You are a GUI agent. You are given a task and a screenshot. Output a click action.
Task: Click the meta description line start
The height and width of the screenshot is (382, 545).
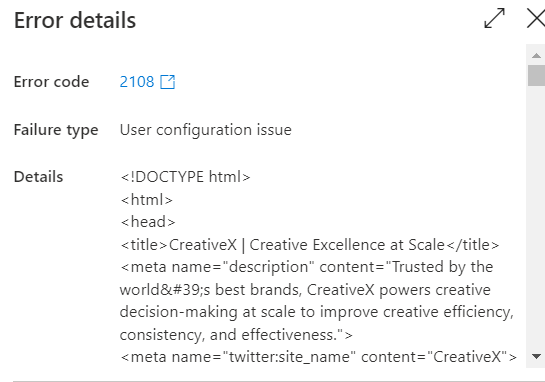(307, 267)
